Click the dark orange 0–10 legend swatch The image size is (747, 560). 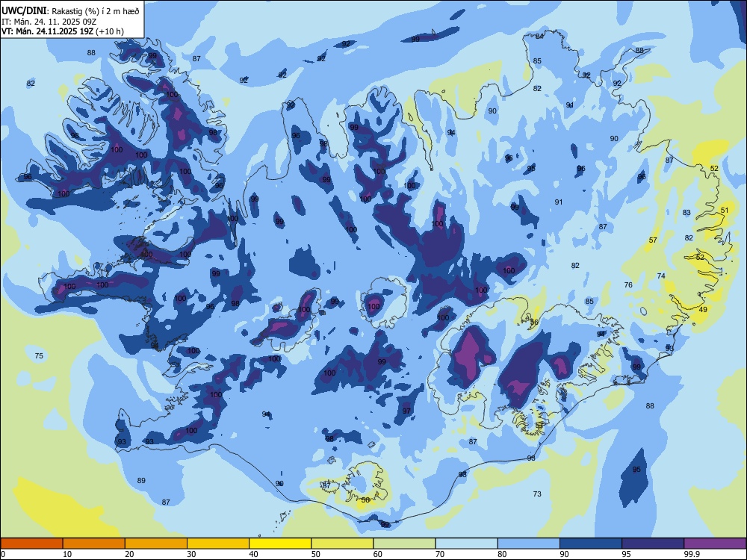[x=31, y=544]
